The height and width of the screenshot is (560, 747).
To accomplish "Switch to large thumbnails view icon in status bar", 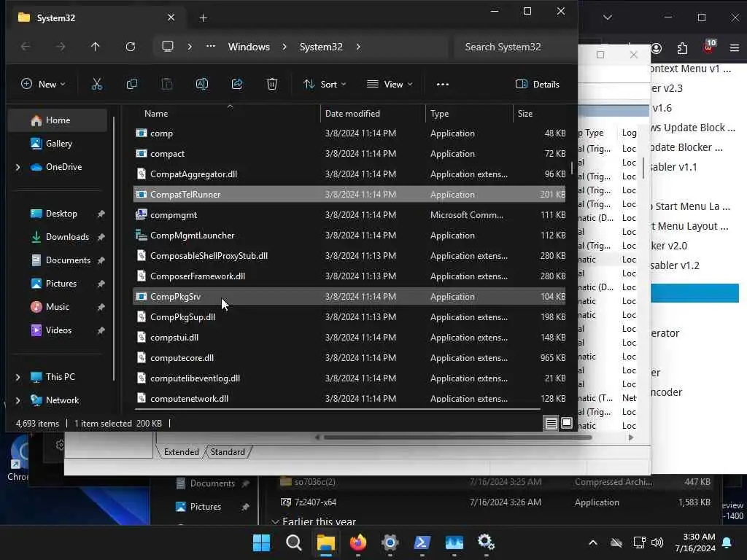I will pyautogui.click(x=566, y=424).
